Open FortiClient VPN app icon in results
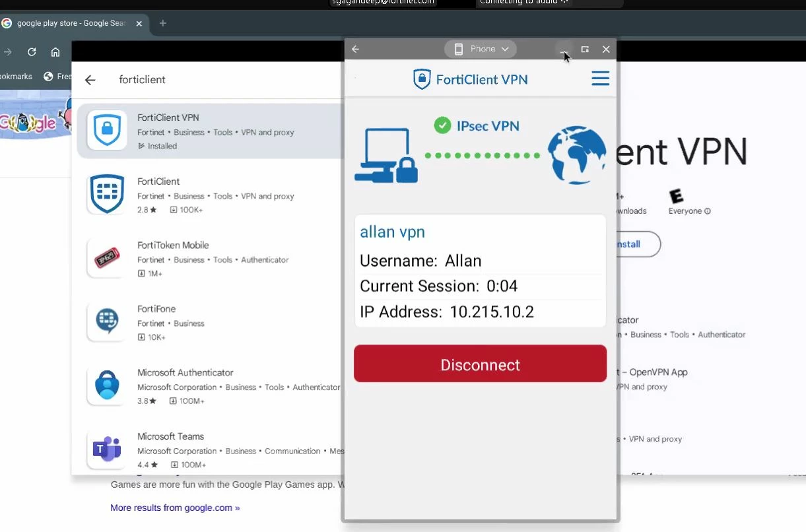 pyautogui.click(x=107, y=131)
